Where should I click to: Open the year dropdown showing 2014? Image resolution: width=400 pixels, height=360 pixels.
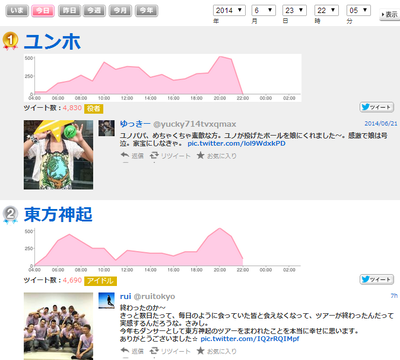click(x=229, y=10)
